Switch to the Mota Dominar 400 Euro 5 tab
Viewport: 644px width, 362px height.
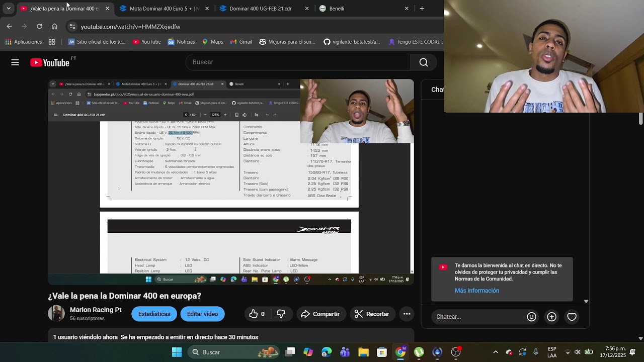[164, 9]
